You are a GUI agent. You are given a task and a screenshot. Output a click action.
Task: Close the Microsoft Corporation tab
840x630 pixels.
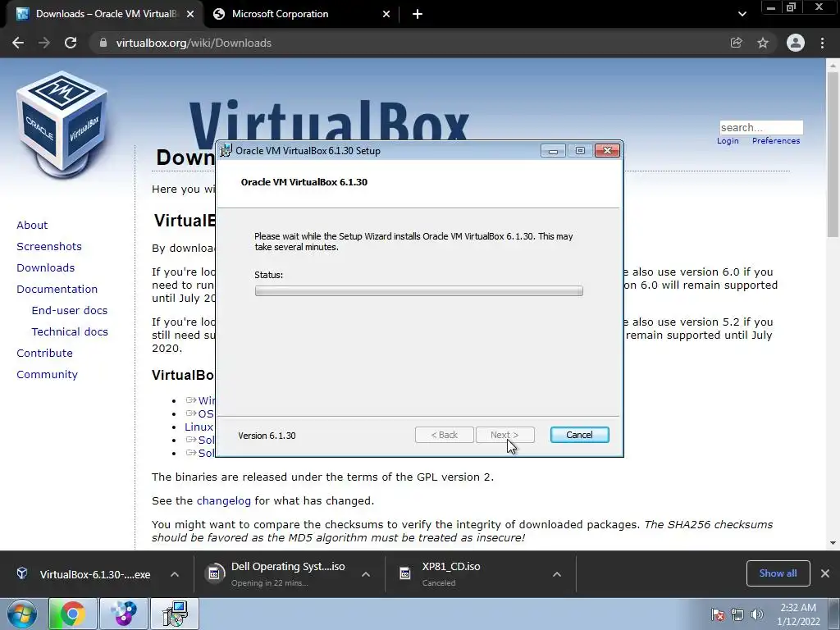[386, 14]
